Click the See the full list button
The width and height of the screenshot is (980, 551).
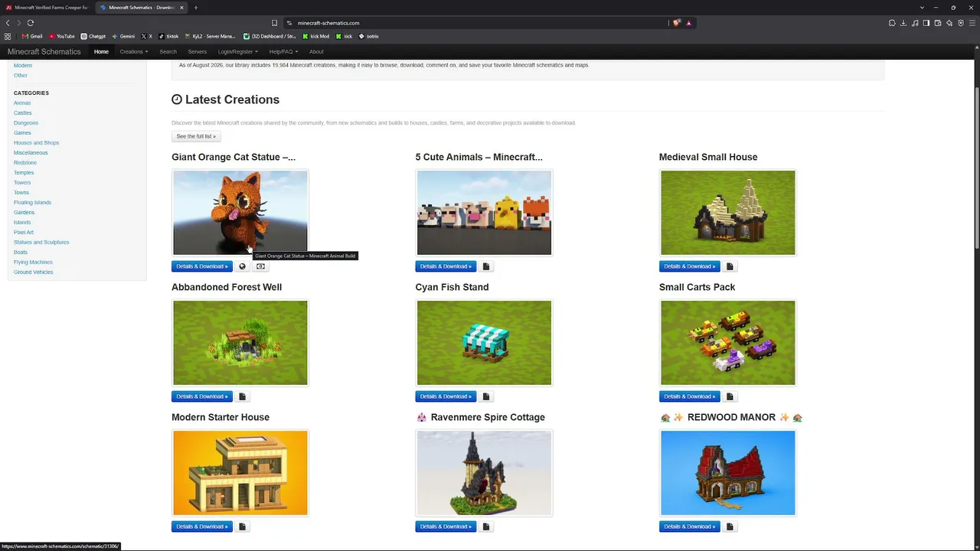click(x=196, y=136)
